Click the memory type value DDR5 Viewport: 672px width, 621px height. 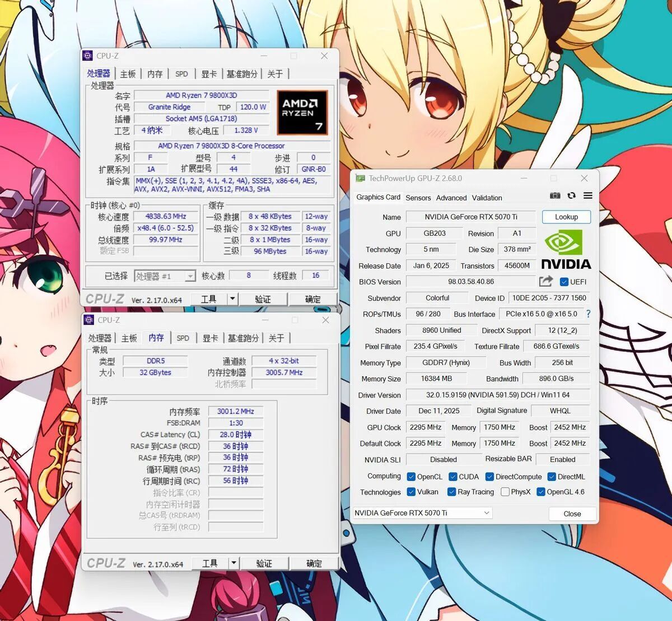click(x=156, y=361)
